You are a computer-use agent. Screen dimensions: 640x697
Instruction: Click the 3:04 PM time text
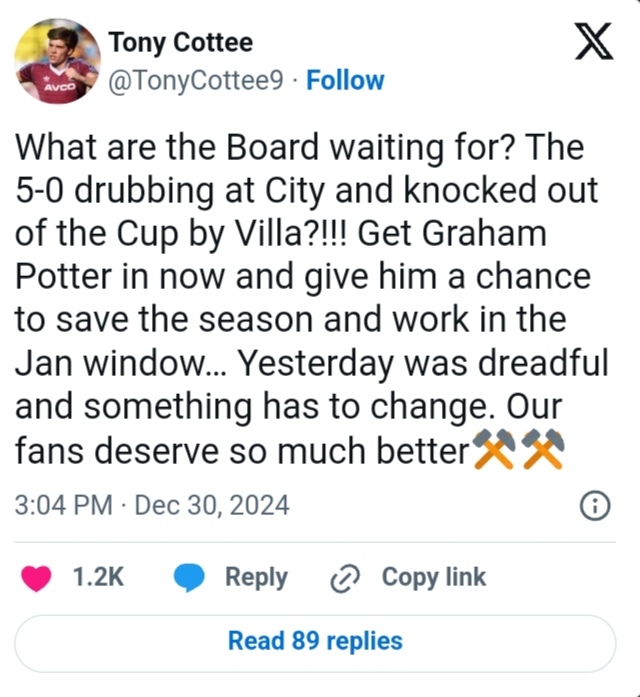tap(63, 506)
